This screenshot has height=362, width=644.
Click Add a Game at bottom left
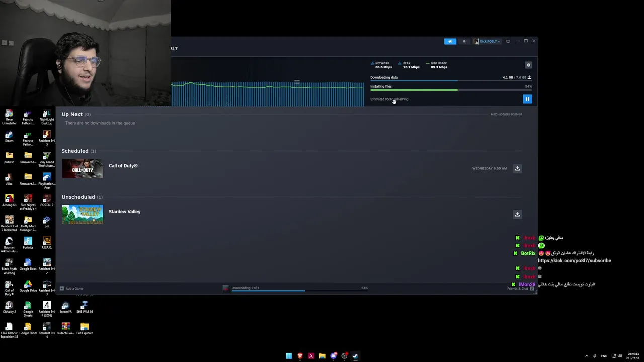click(71, 289)
